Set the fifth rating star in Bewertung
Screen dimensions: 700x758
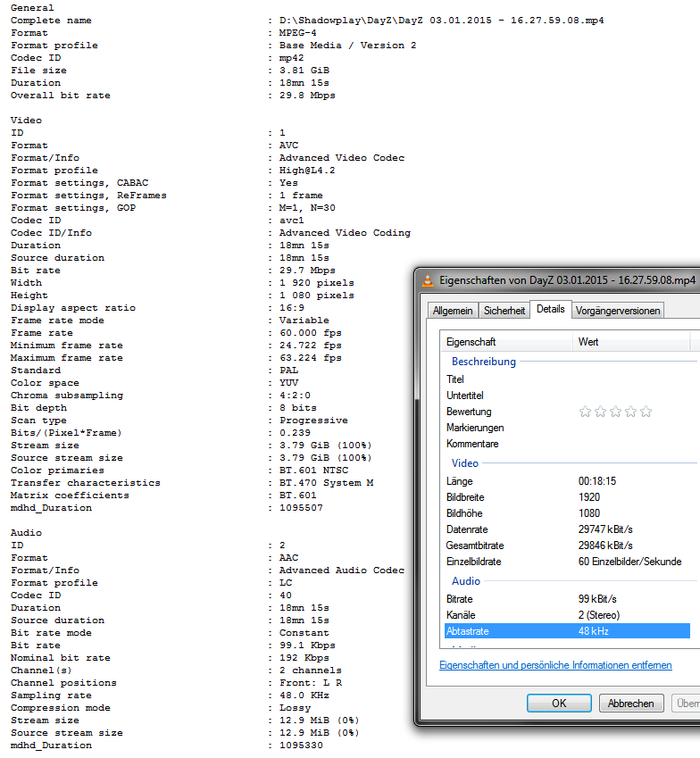[x=646, y=412]
